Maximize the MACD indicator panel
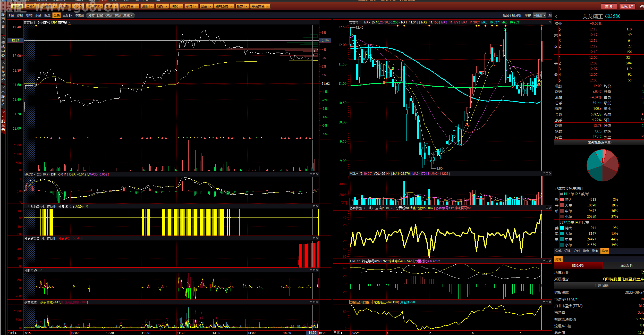644x335 pixels. pyautogui.click(x=314, y=174)
